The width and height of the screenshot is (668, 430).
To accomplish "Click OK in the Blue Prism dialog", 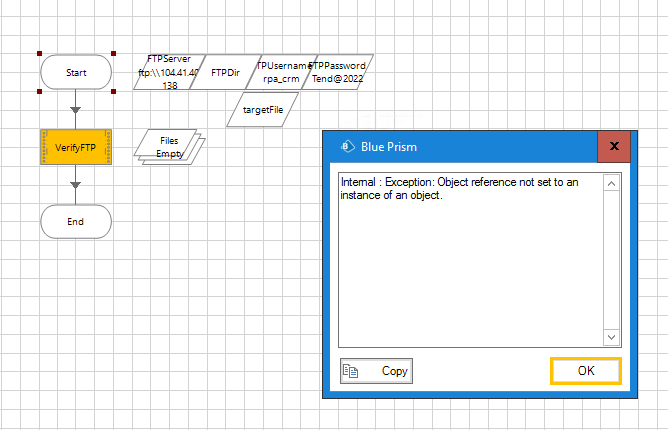I will pos(586,371).
